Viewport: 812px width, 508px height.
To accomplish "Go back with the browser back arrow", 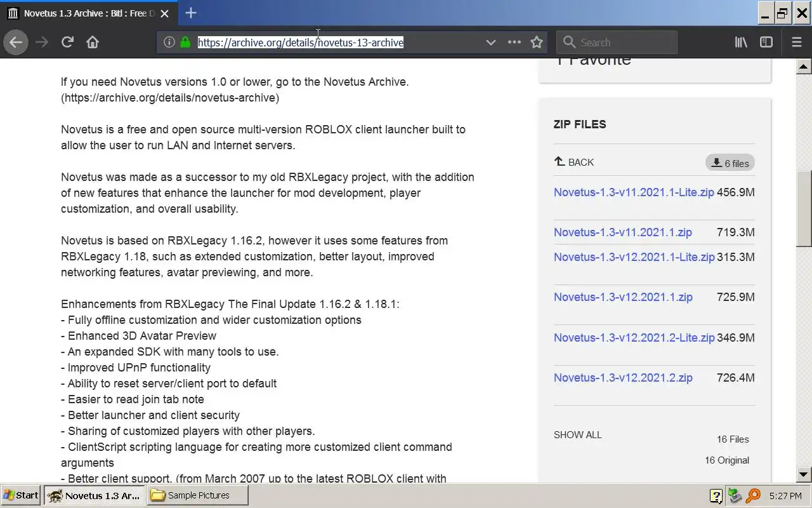I will point(16,43).
